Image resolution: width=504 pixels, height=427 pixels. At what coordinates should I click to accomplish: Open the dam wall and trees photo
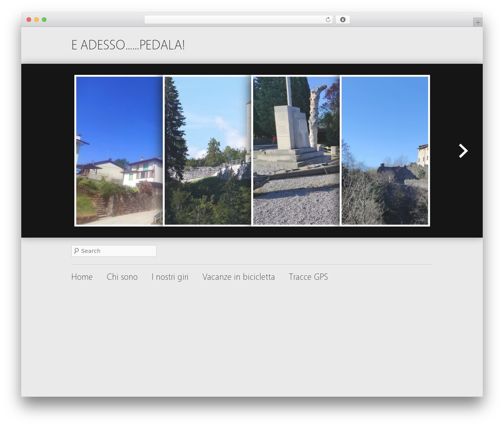point(208,150)
